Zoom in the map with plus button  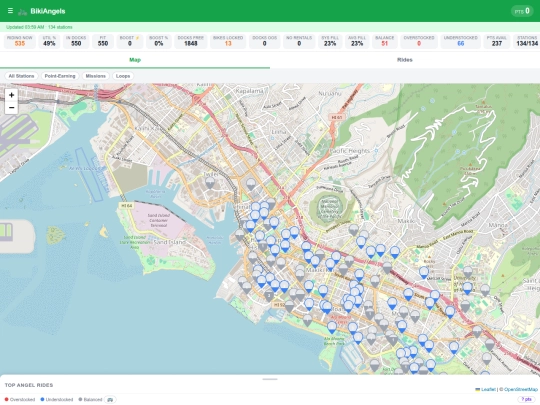click(11, 95)
